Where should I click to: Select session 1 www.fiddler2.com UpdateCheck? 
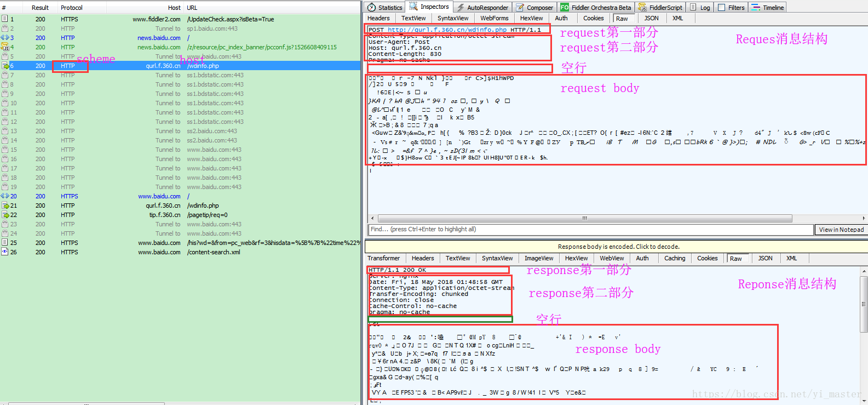pos(181,19)
